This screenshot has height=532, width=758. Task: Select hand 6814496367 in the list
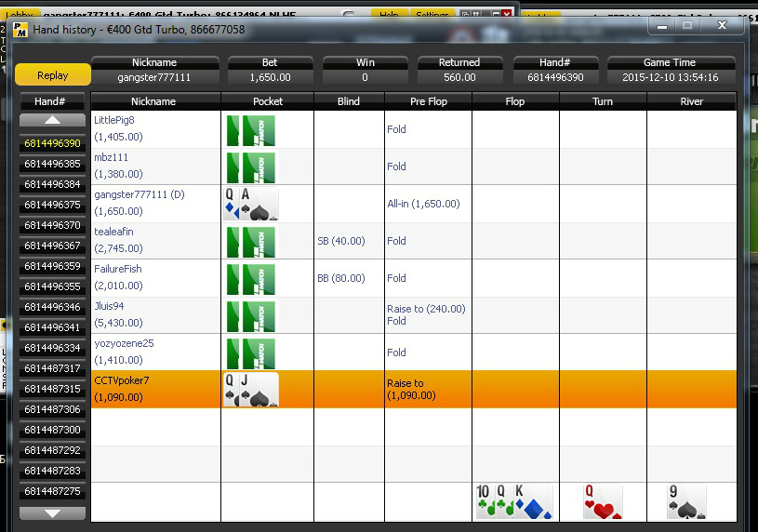(53, 246)
